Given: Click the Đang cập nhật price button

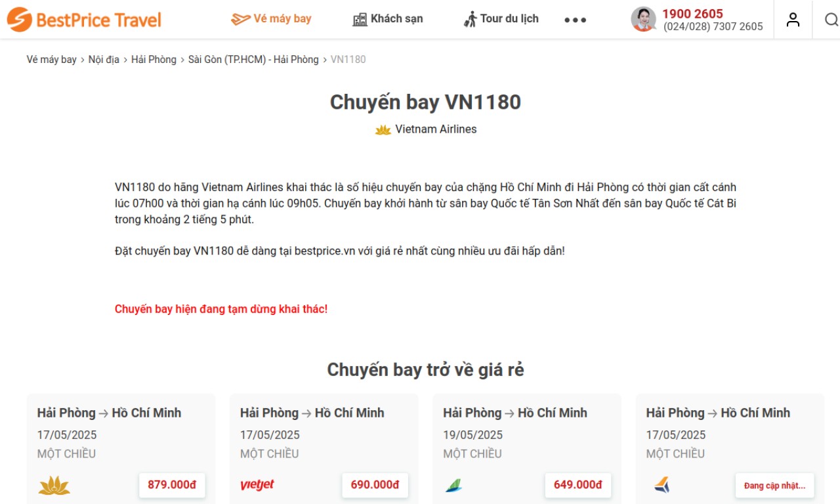Looking at the screenshot, I should 774,486.
